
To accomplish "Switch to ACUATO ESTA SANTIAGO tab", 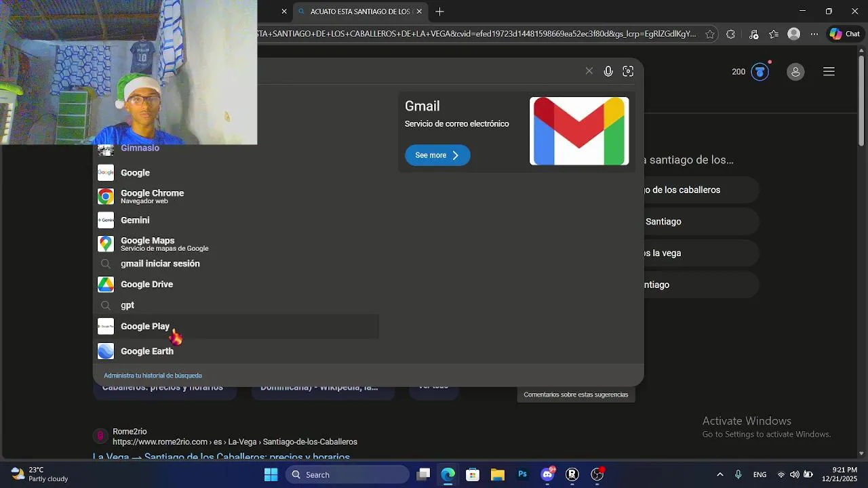I will coord(360,12).
